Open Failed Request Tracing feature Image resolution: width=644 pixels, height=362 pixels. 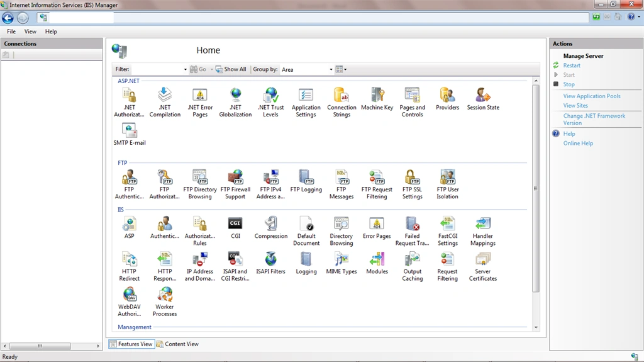point(413,231)
